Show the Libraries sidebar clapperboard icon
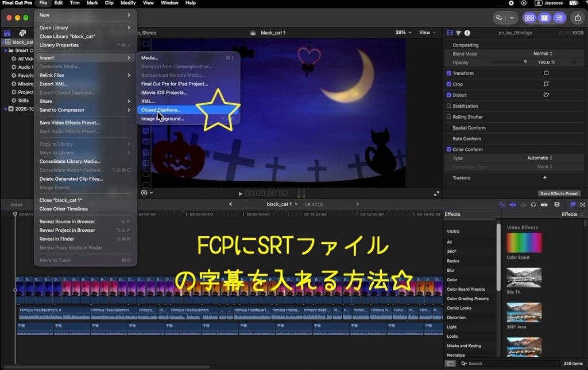 (7, 33)
